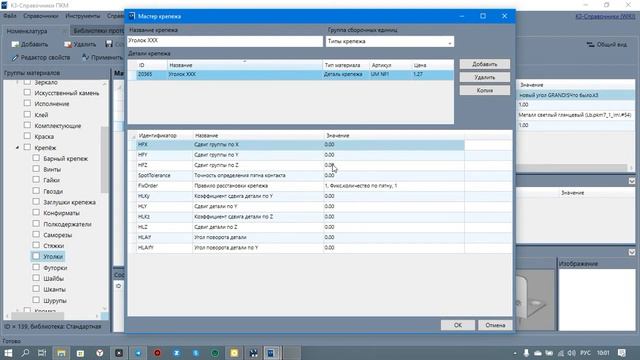Screen dimensions: 640x360
Task: Tick the Шурупы checkbox
Action: pos(36,300)
